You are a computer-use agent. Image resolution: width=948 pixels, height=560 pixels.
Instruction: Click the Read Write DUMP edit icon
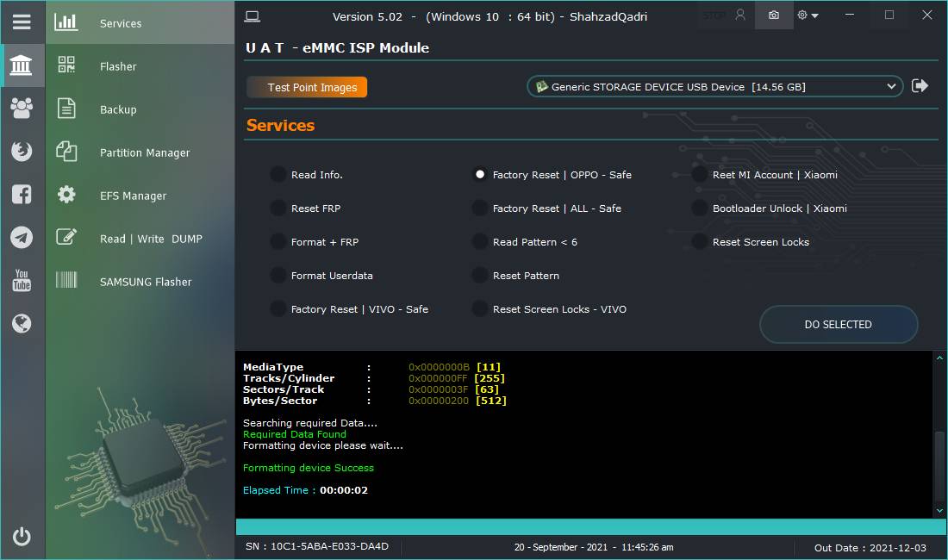pos(65,237)
